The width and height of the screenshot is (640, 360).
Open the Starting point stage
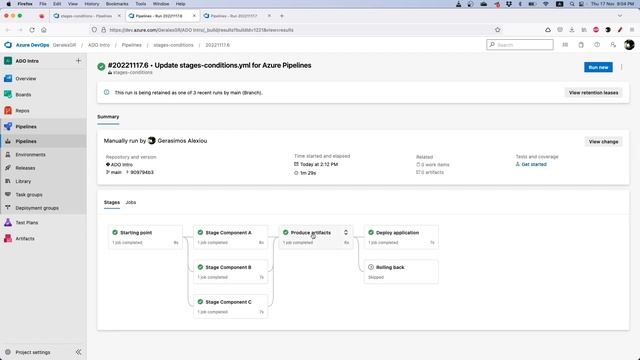[145, 237]
